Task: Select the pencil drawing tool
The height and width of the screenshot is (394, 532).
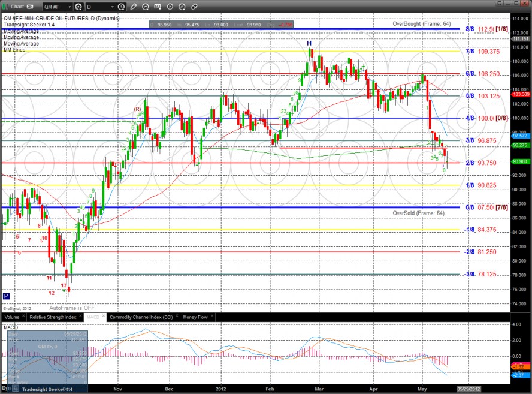Action: 133,7
